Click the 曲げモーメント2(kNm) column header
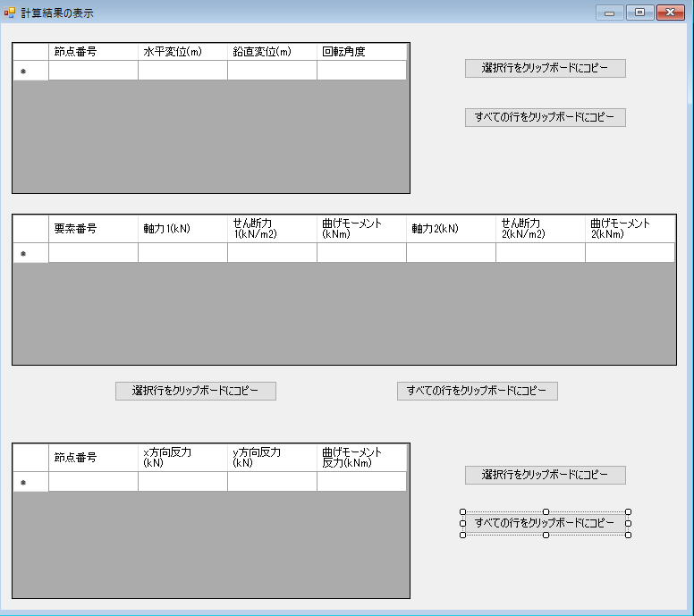The height and width of the screenshot is (616, 694). [630, 229]
